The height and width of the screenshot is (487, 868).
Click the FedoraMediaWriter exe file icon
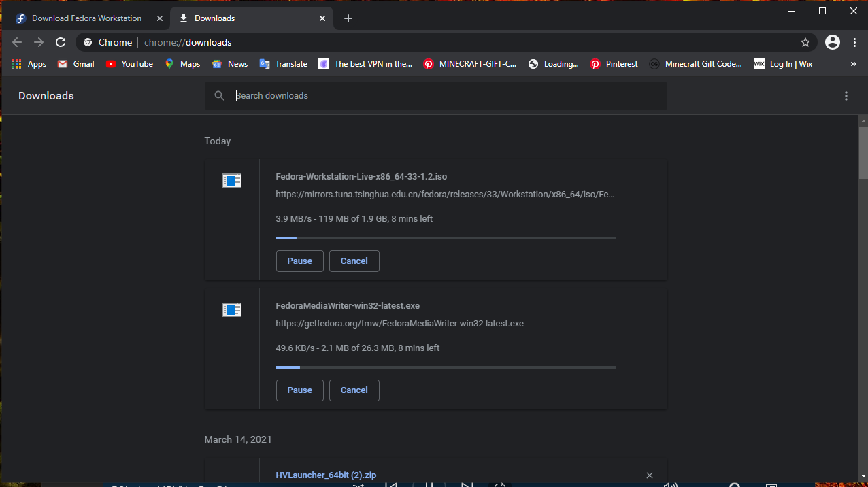[x=232, y=310]
